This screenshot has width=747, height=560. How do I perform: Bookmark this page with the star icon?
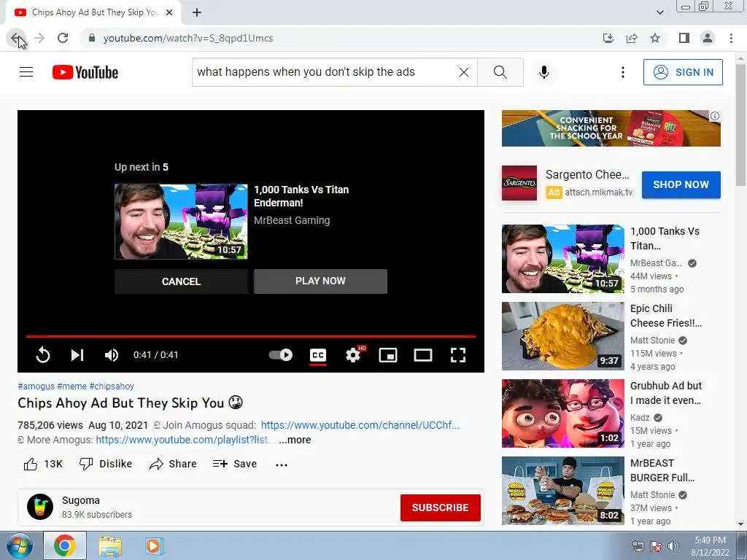tap(655, 38)
